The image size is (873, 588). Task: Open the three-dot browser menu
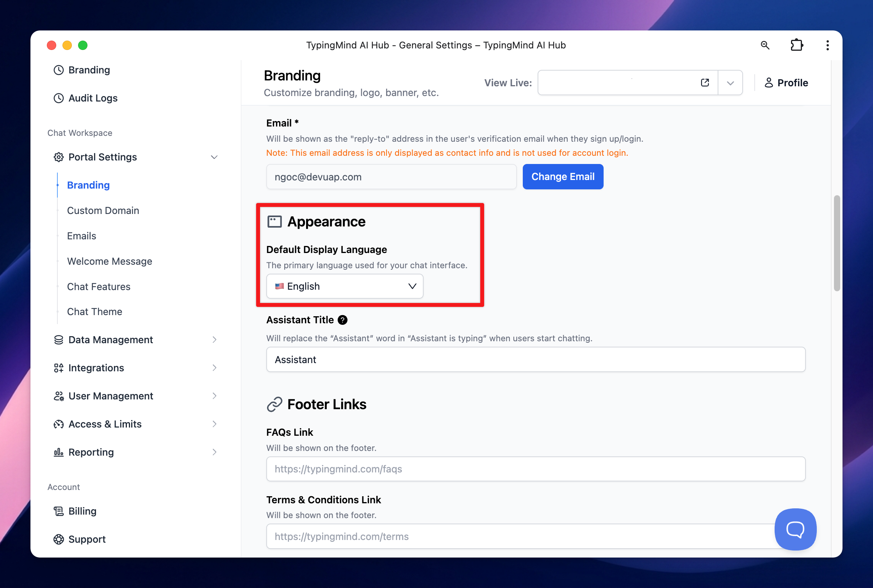click(827, 45)
